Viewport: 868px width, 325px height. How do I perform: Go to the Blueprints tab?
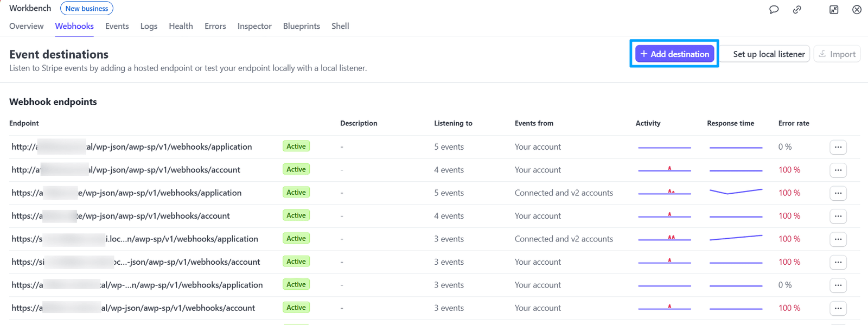302,26
